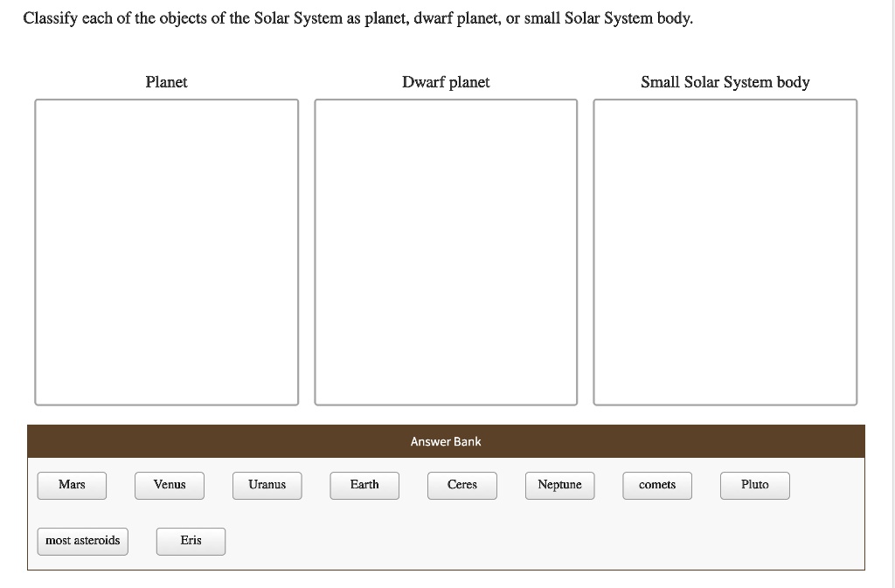Click the Planet column heading label
The width and height of the screenshot is (895, 588).
pyautogui.click(x=166, y=82)
